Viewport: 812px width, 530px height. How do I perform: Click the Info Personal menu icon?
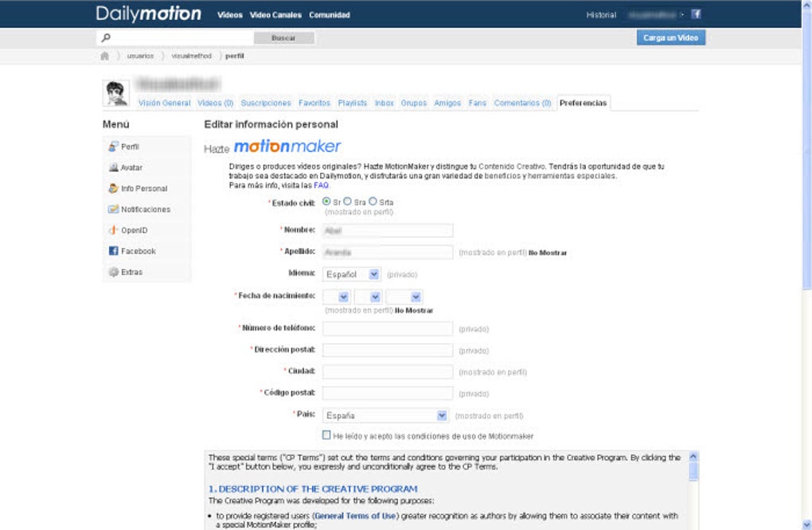tap(113, 189)
